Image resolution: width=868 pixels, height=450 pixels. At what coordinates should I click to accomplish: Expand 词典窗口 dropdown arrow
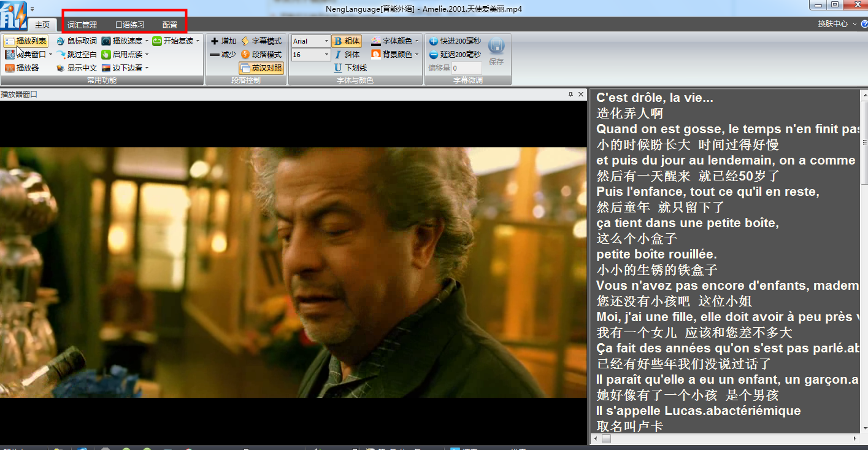point(50,55)
